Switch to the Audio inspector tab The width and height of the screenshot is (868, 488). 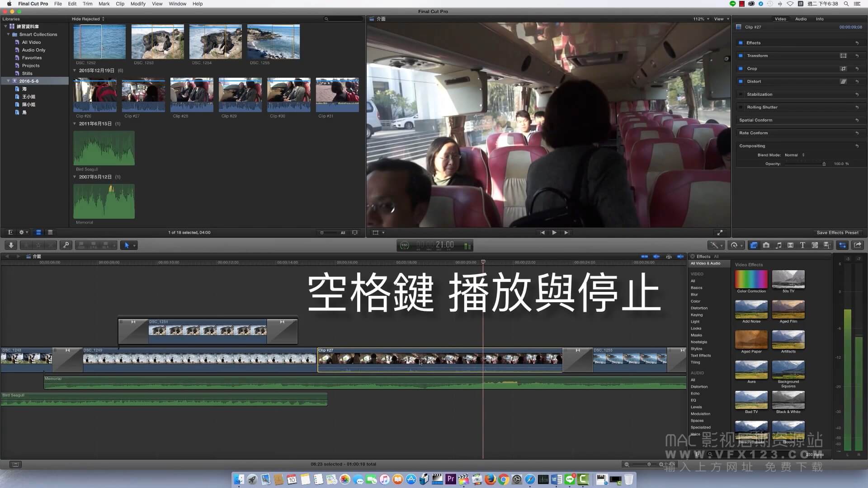(x=801, y=19)
